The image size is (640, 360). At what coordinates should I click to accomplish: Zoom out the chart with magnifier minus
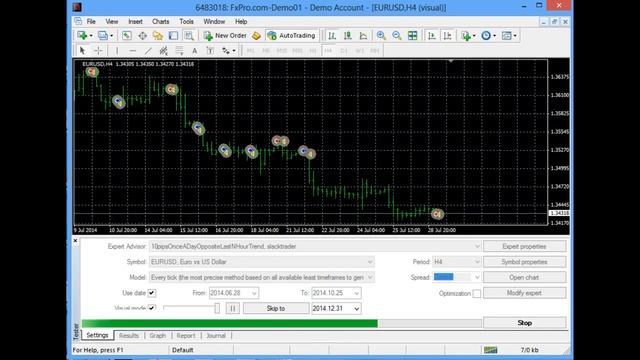(396, 36)
